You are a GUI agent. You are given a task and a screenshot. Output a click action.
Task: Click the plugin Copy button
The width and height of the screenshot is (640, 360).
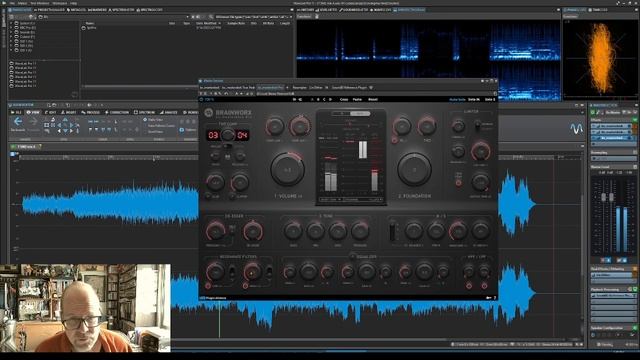[344, 99]
